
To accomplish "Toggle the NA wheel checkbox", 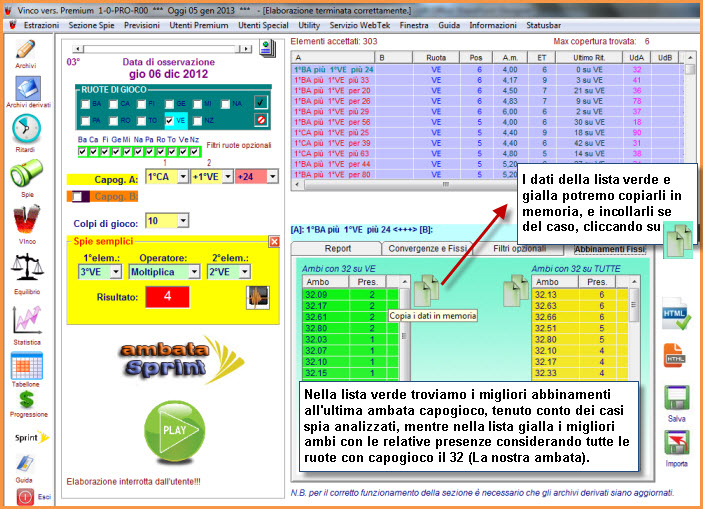I will coord(225,104).
